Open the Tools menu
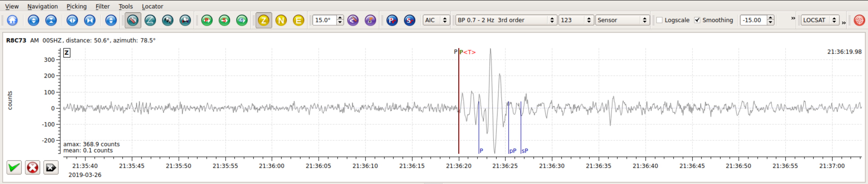868x184 pixels. pos(126,6)
